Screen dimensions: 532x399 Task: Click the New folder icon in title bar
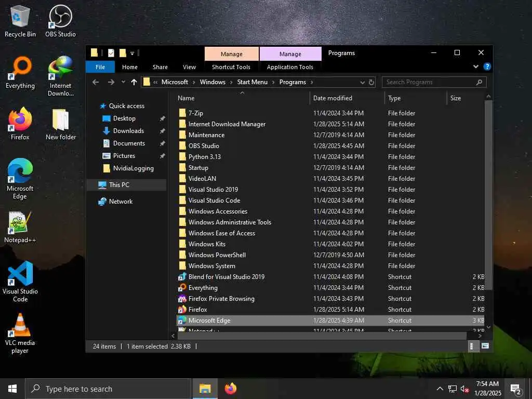(x=123, y=53)
